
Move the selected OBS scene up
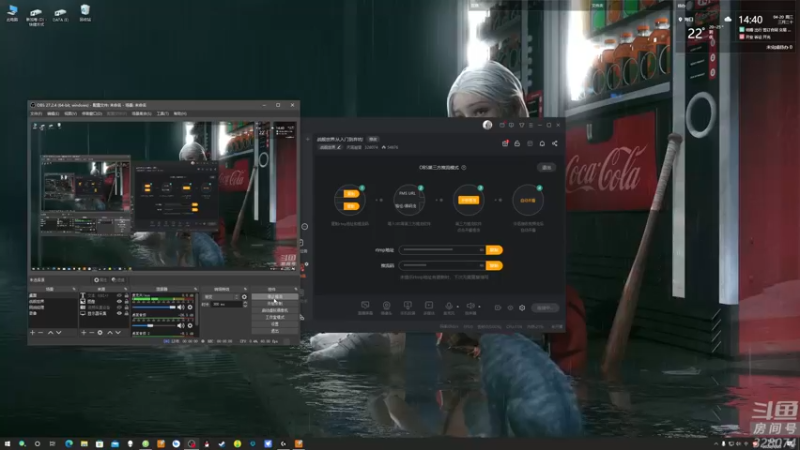[x=51, y=333]
